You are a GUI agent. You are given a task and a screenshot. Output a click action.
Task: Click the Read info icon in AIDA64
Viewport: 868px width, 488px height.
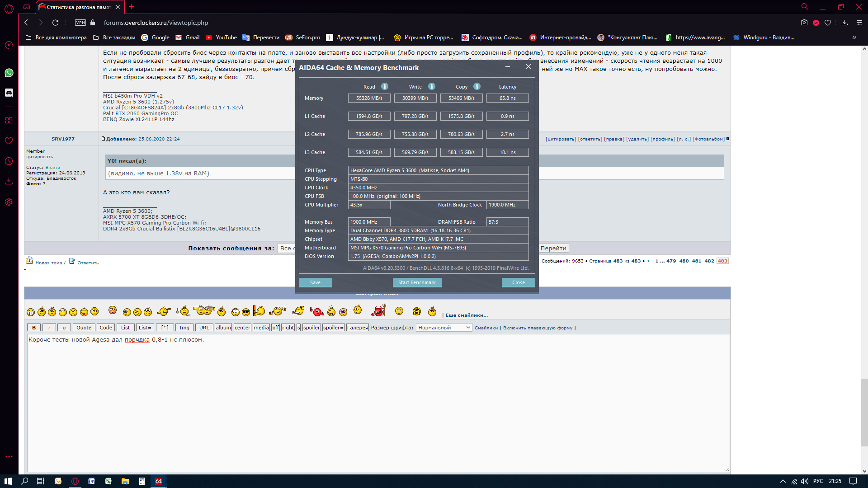click(385, 86)
